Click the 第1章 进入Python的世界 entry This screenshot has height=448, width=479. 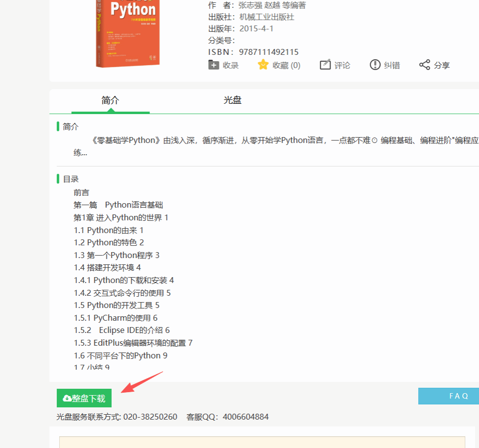tap(121, 217)
